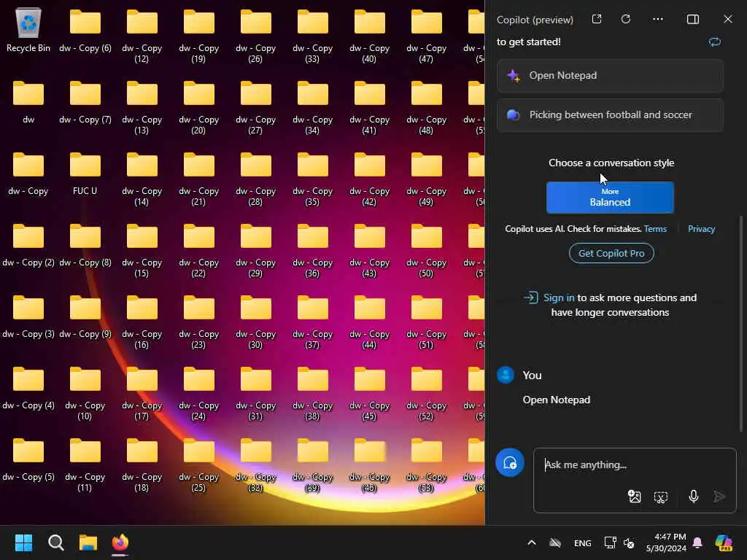The image size is (747, 560).
Task: Close the Copilot panel
Action: [x=728, y=19]
